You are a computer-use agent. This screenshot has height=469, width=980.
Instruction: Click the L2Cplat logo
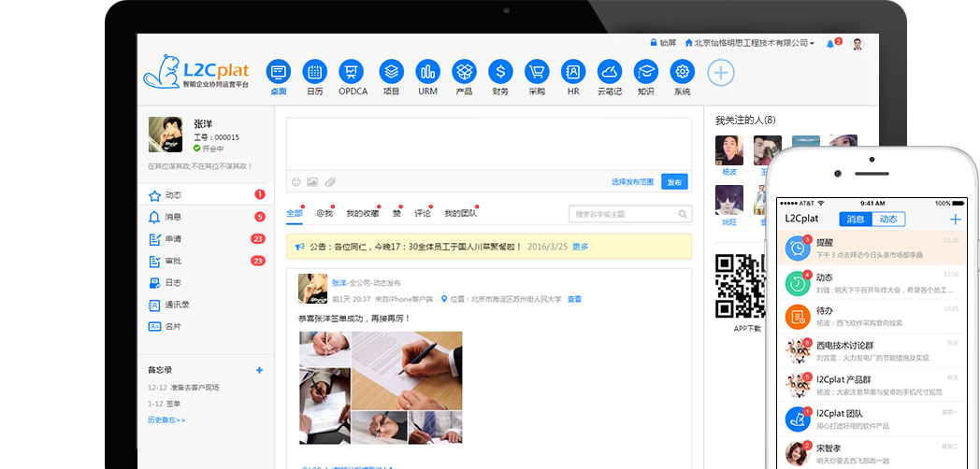pos(195,71)
